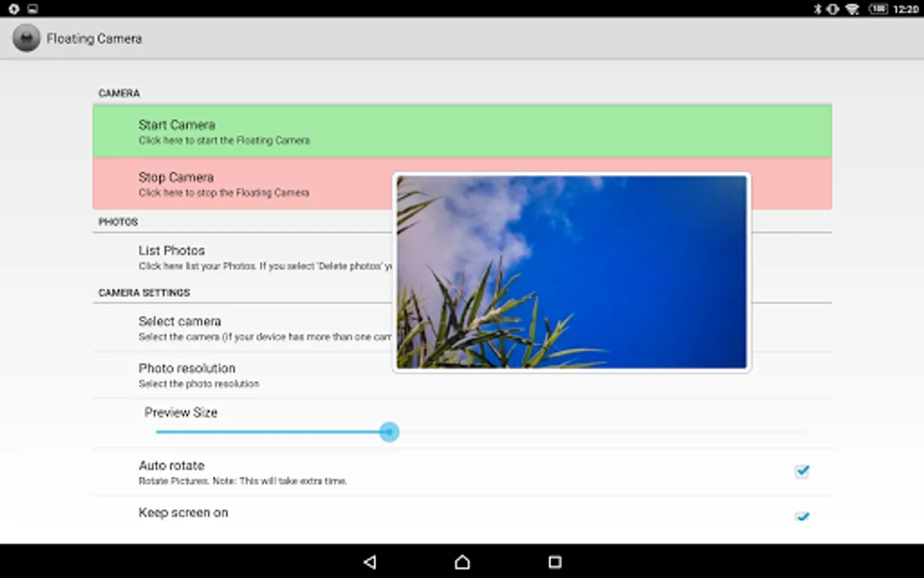Tap the Floating Camera app icon
Viewport: 924px width, 578px height.
(26, 39)
